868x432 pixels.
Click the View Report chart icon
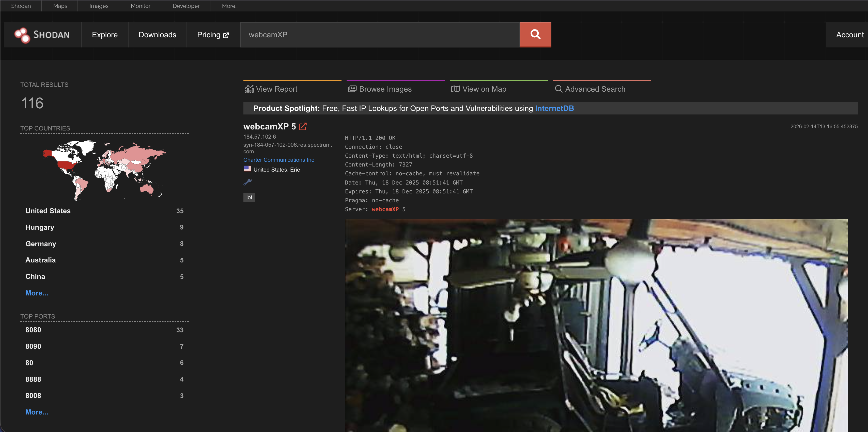point(249,89)
